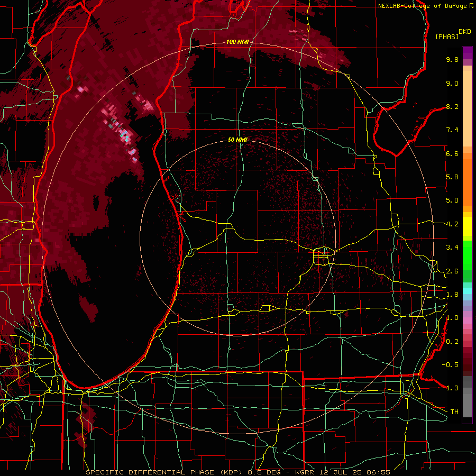Click the purple top segment of color bar
Viewport: 476px width, 476px height.
tap(467, 53)
